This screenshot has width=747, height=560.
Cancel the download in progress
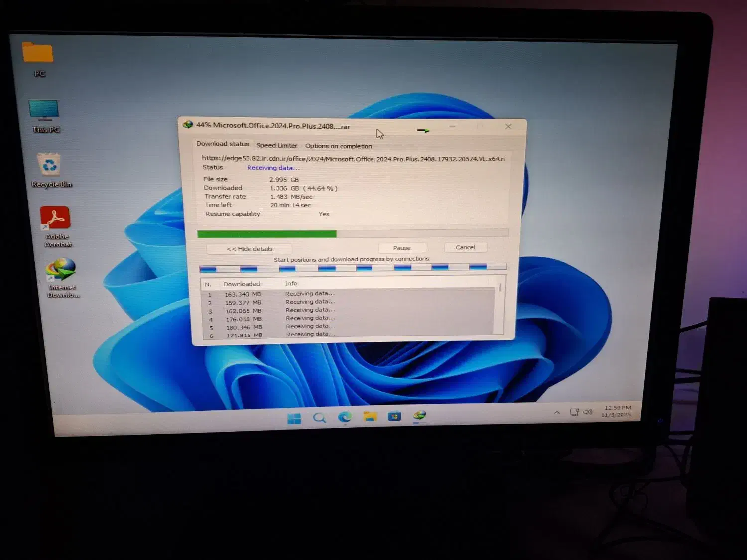(x=465, y=247)
